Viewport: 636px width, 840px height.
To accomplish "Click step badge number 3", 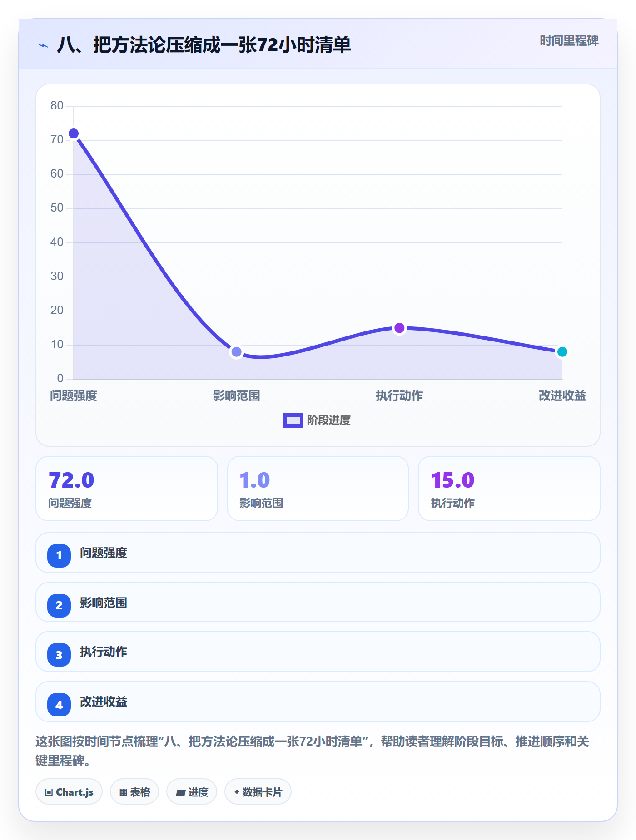I will coord(59,655).
